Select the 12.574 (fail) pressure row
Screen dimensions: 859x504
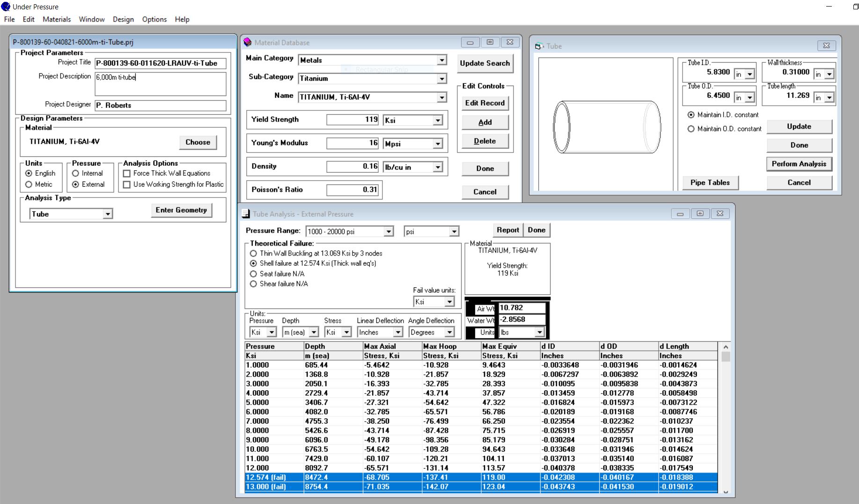point(481,477)
